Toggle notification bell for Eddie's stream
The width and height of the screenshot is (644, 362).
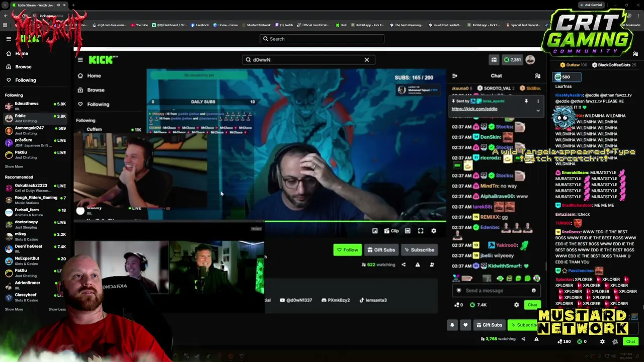click(452, 325)
